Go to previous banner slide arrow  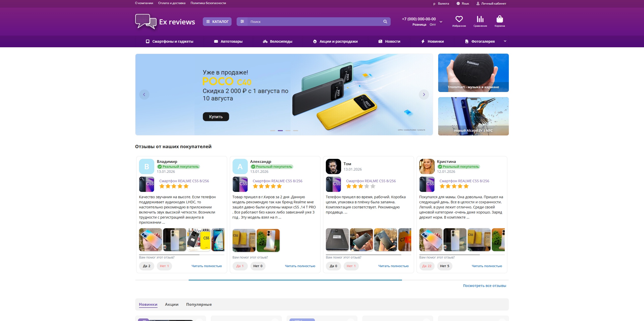pos(144,95)
